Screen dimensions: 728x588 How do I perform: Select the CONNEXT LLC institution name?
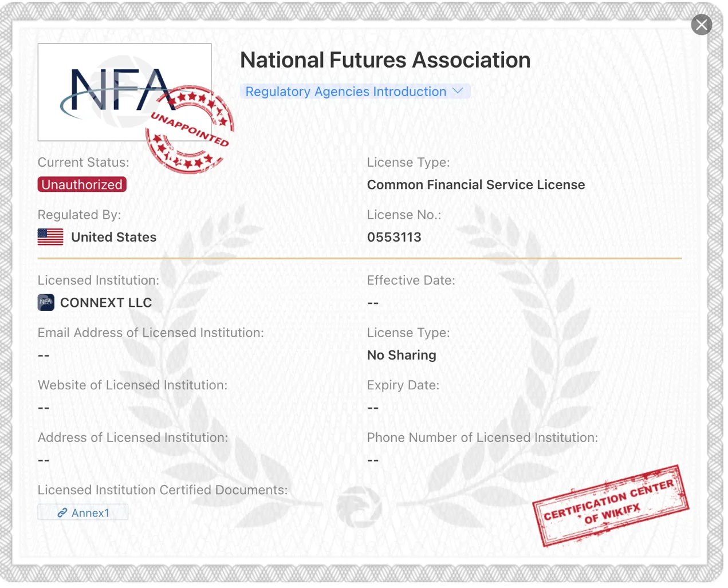pyautogui.click(x=106, y=303)
